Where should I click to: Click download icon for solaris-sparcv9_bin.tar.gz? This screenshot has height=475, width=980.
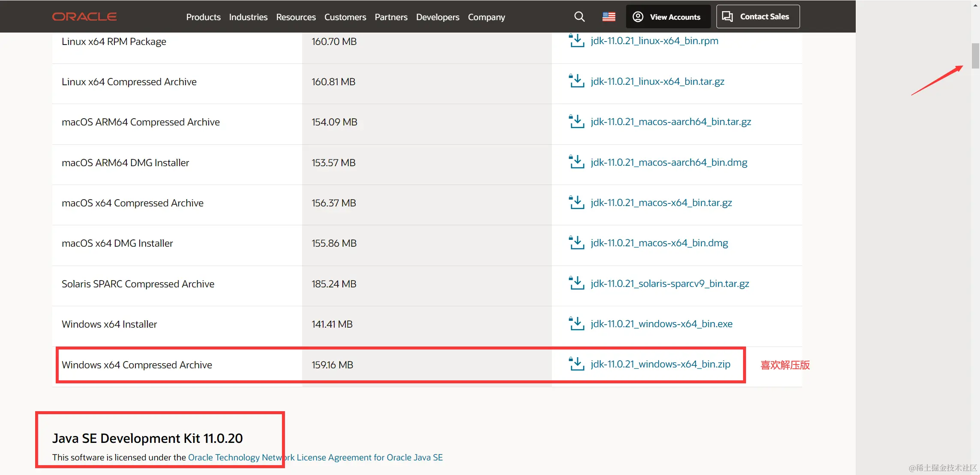click(x=576, y=283)
